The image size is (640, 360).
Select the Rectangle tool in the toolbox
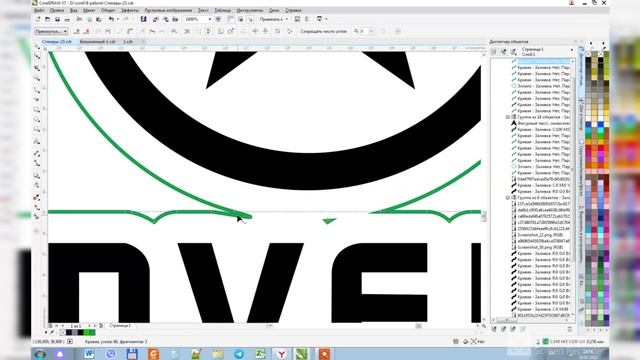(37, 110)
